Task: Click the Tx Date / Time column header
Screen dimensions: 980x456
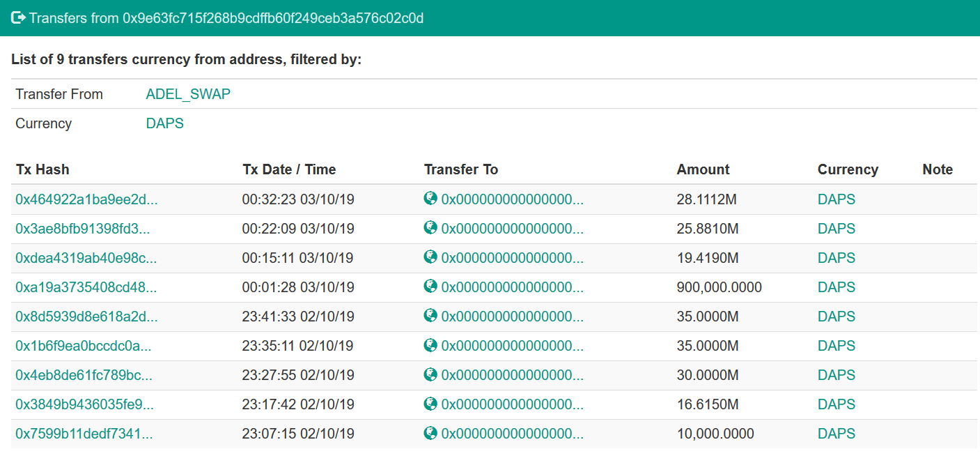Action: tap(289, 169)
